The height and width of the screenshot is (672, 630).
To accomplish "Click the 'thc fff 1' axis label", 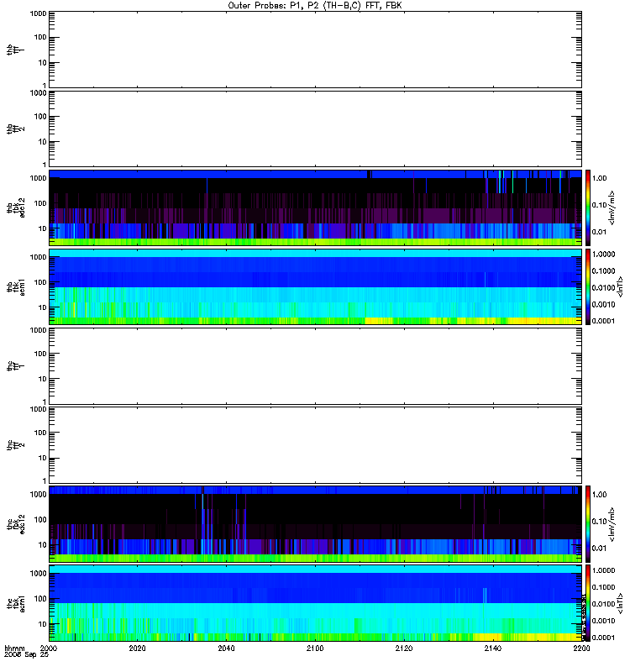I will 15,366.
